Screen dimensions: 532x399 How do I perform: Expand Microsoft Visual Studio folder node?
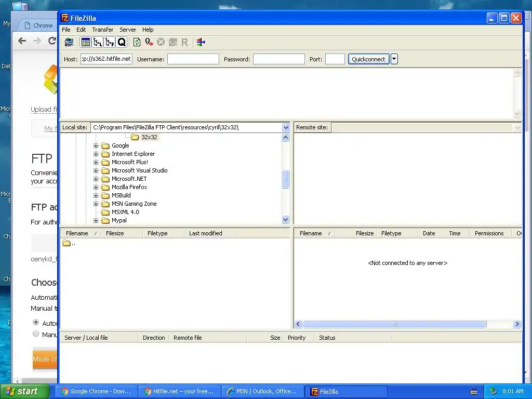coord(96,170)
